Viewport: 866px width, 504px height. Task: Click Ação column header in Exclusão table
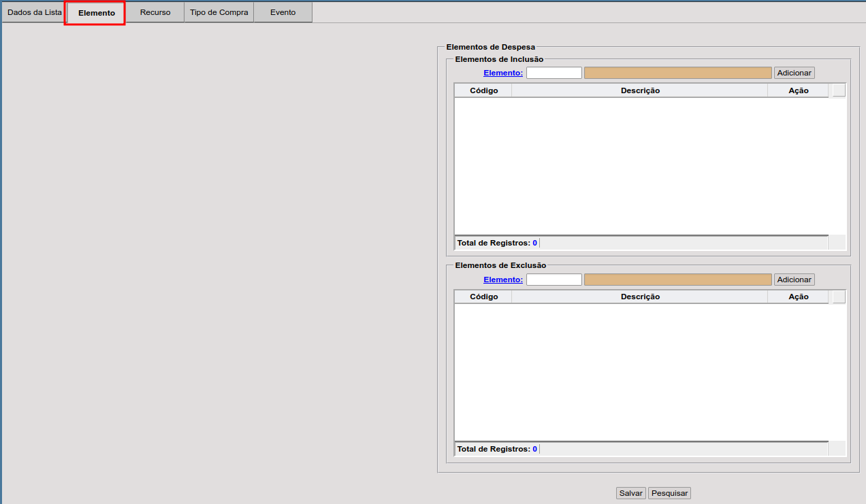pyautogui.click(x=798, y=297)
